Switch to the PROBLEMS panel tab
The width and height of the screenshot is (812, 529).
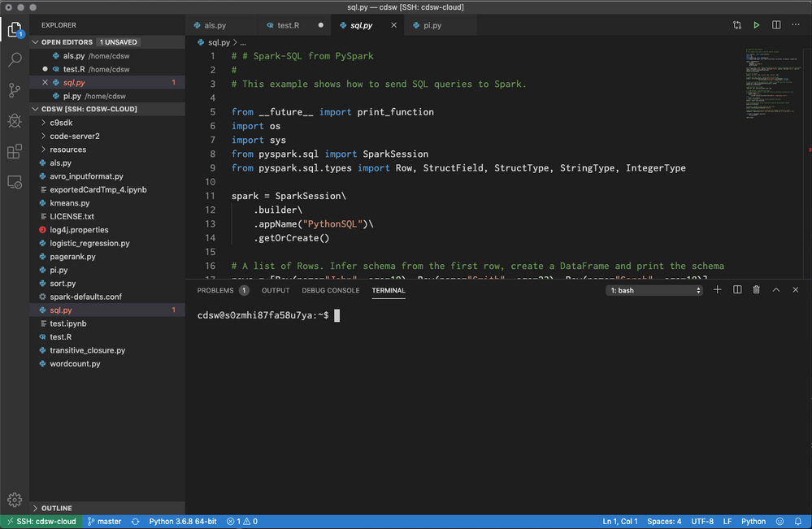[222, 290]
